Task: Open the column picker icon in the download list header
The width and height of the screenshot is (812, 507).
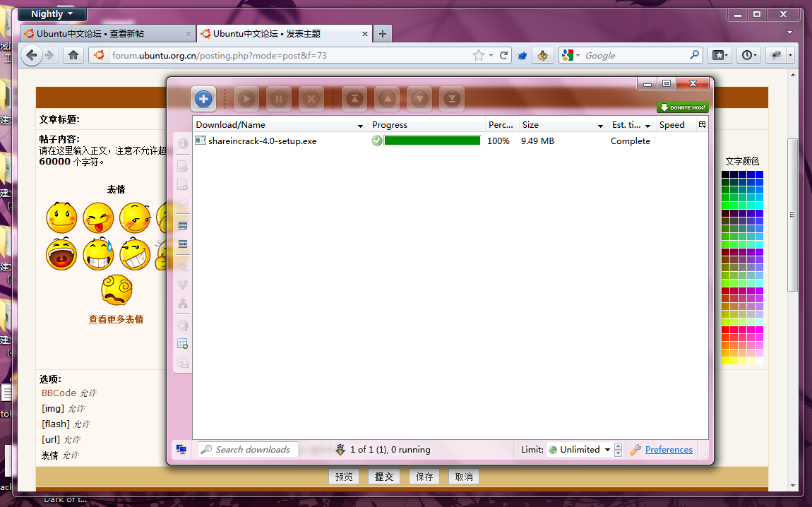Action: pyautogui.click(x=703, y=124)
